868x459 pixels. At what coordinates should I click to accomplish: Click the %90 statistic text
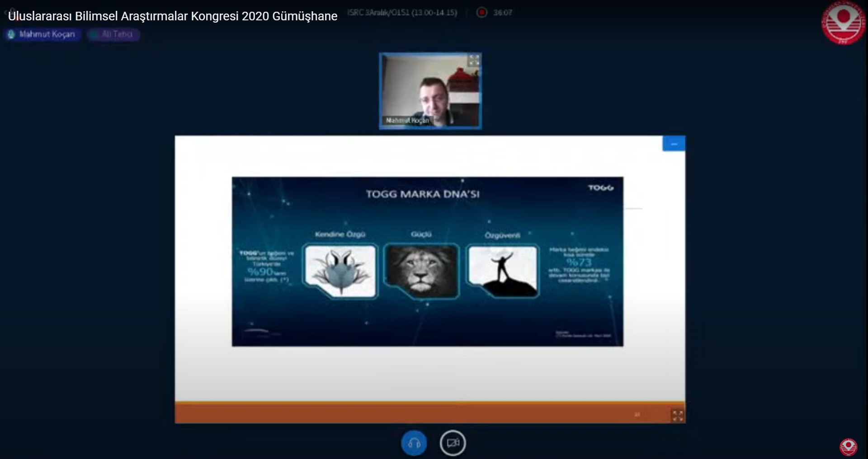tap(260, 272)
